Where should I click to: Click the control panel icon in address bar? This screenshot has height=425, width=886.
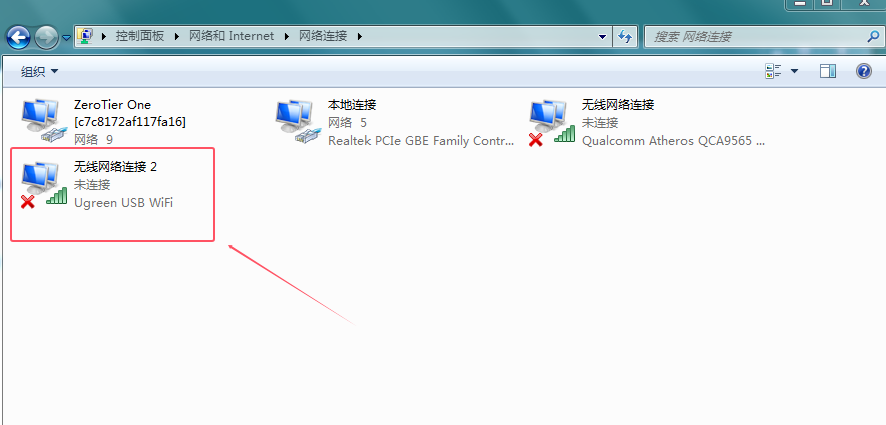(85, 36)
